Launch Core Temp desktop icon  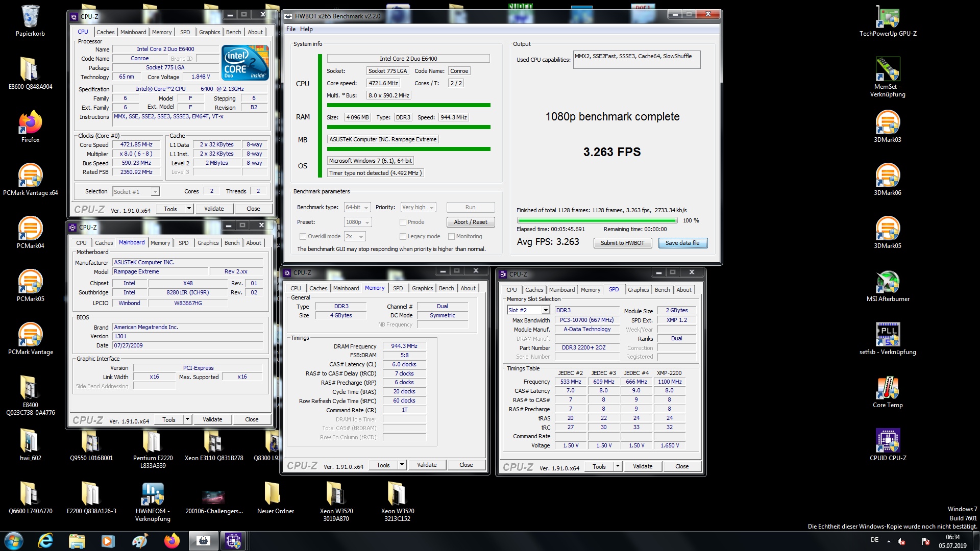pyautogui.click(x=888, y=391)
